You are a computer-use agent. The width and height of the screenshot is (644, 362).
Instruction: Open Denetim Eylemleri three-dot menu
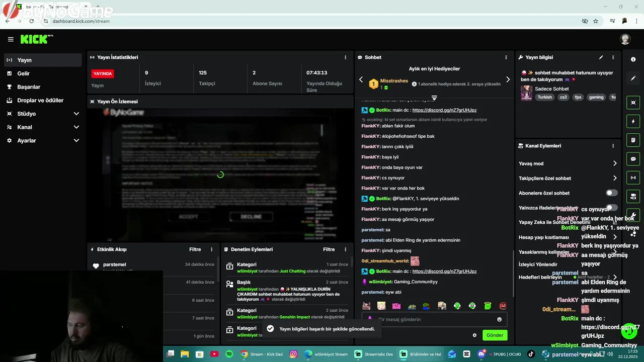pyautogui.click(x=345, y=249)
